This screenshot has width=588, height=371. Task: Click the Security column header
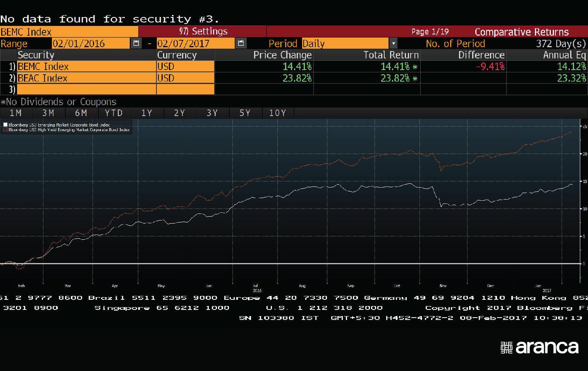coord(36,55)
